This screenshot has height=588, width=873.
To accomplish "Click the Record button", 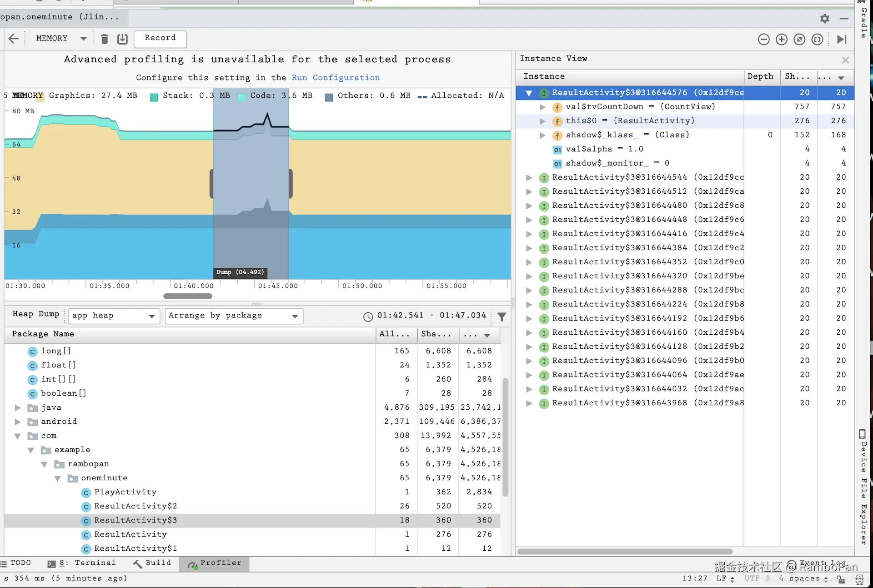I will (x=160, y=38).
